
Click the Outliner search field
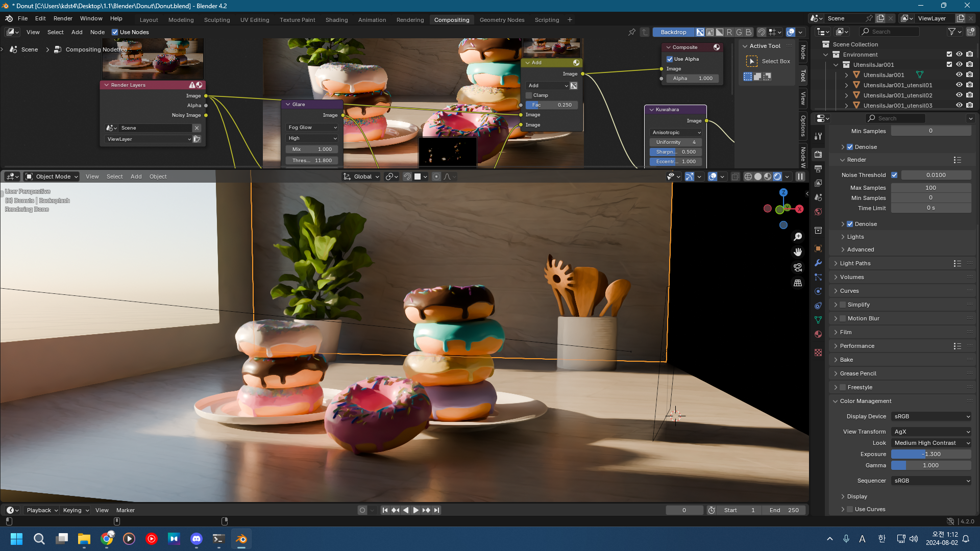point(890,32)
